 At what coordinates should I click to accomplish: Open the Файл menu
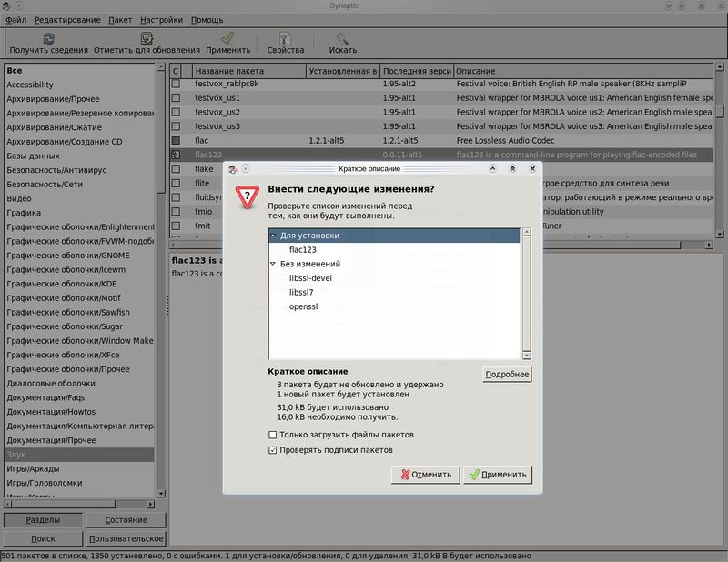pyautogui.click(x=15, y=20)
